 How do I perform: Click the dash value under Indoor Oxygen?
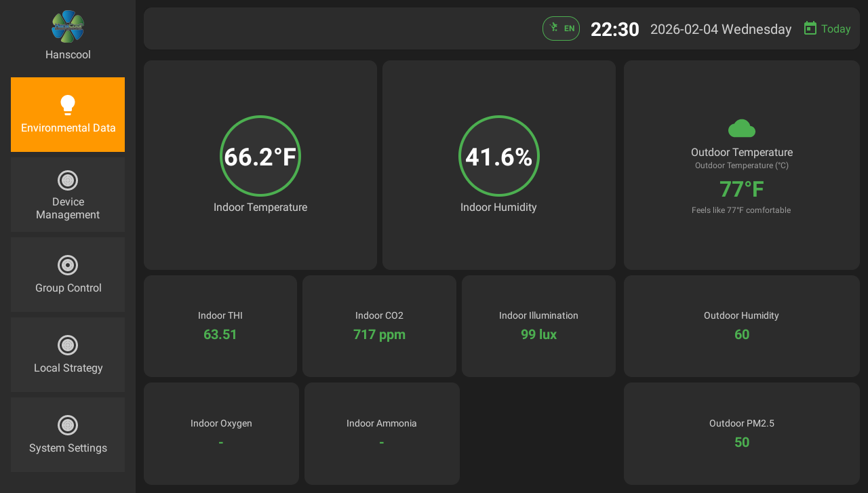(221, 443)
